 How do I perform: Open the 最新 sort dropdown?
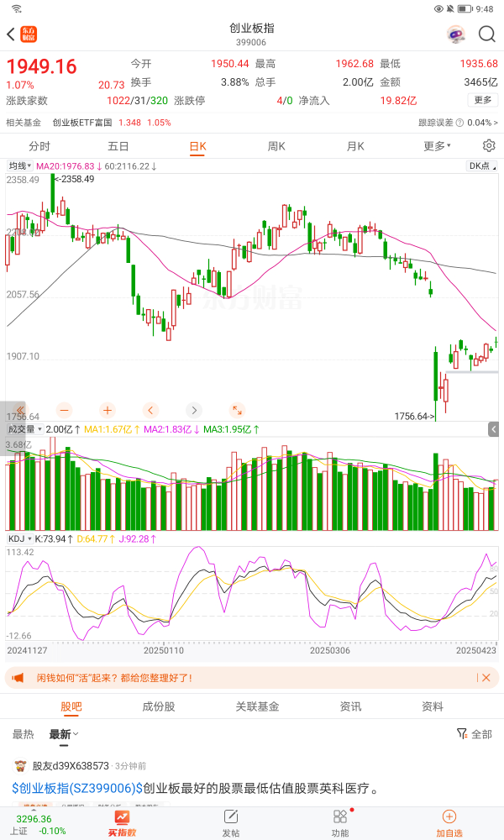[x=64, y=734]
